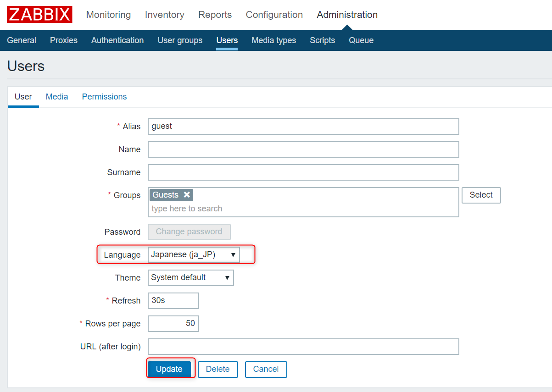This screenshot has width=552, height=392.
Task: Open the Administration menu
Action: [x=347, y=15]
